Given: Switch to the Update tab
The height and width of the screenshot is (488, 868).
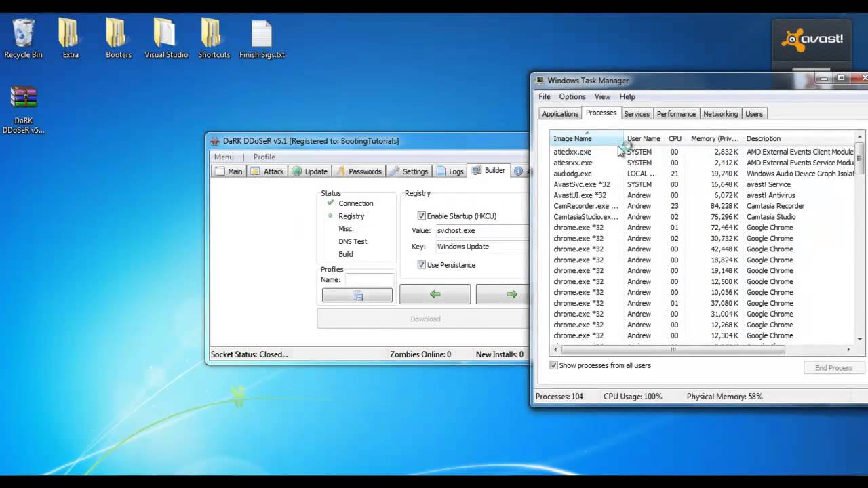Looking at the screenshot, I should pos(310,171).
